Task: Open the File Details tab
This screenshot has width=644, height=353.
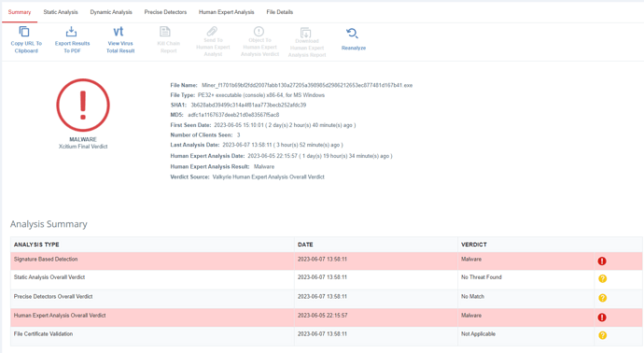Action: (280, 12)
